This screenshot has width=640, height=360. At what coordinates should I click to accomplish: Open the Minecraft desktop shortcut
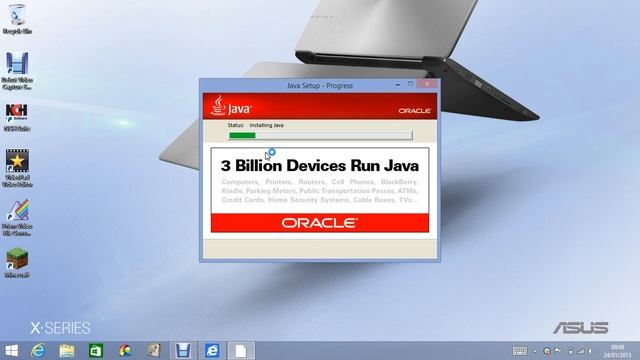click(x=17, y=262)
